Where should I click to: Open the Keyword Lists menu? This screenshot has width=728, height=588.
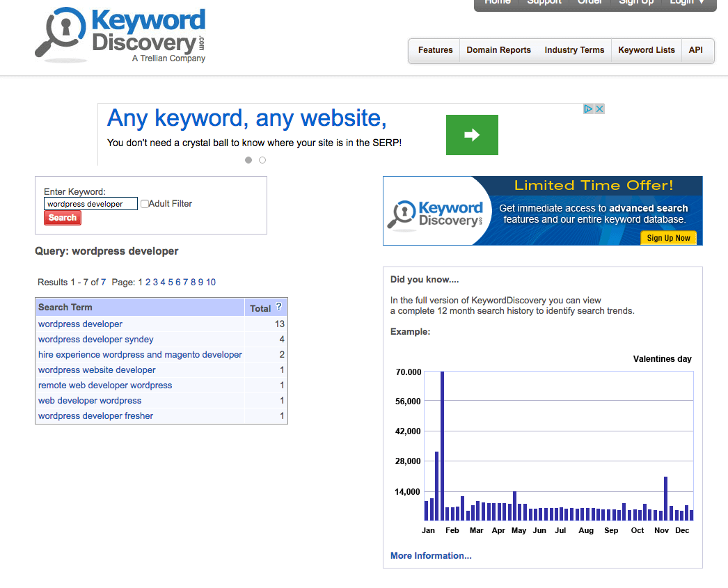pos(646,50)
